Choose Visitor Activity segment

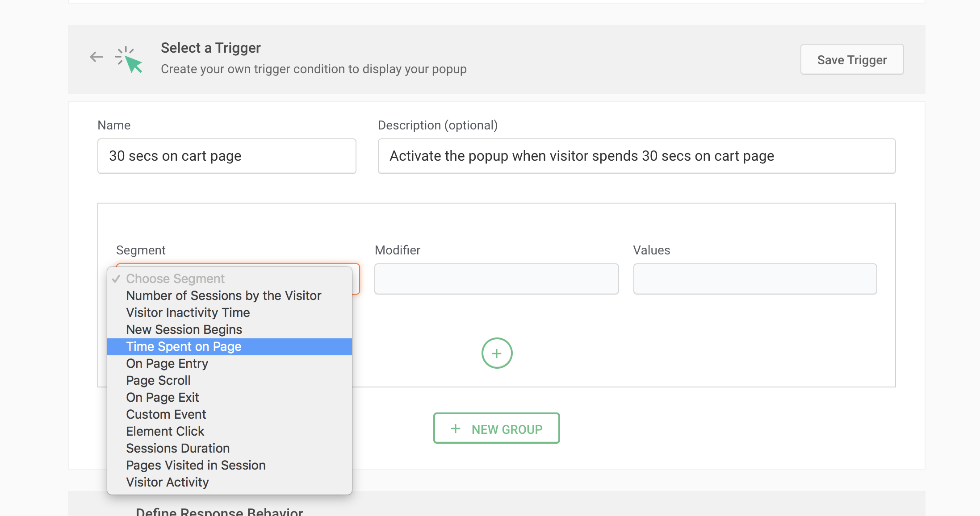pyautogui.click(x=168, y=483)
